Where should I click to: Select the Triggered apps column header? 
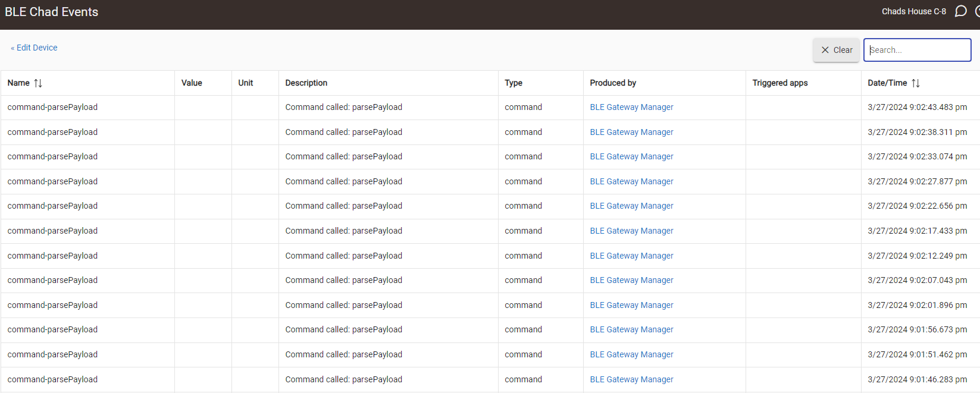click(780, 83)
